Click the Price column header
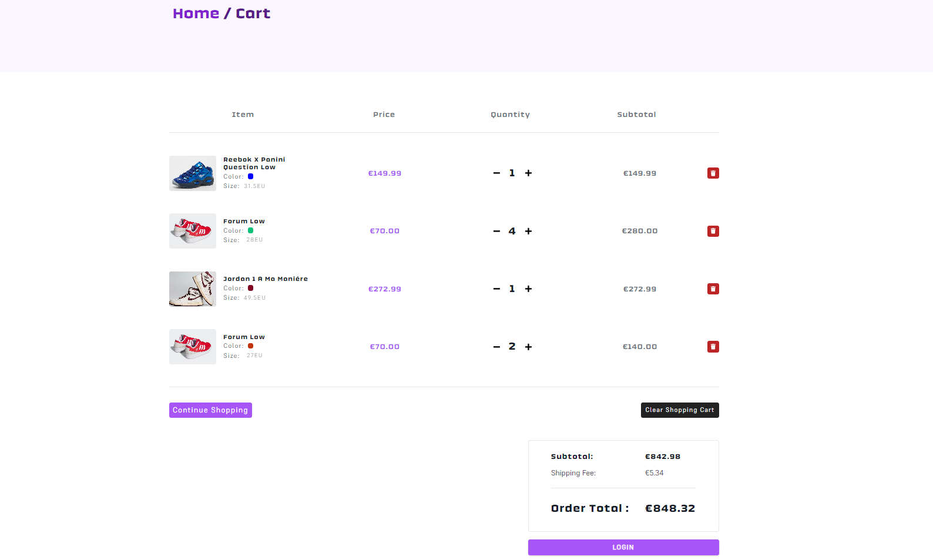This screenshot has width=933, height=560. pos(384,115)
